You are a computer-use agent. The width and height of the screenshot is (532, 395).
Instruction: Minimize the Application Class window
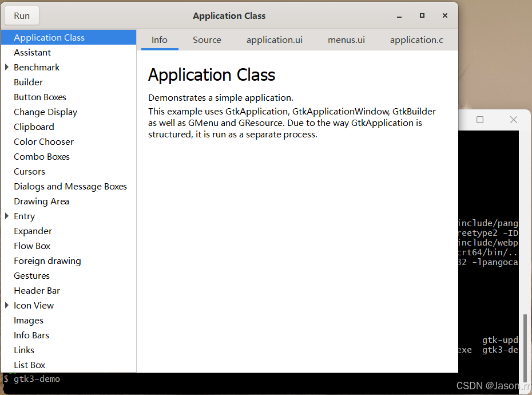(x=399, y=16)
